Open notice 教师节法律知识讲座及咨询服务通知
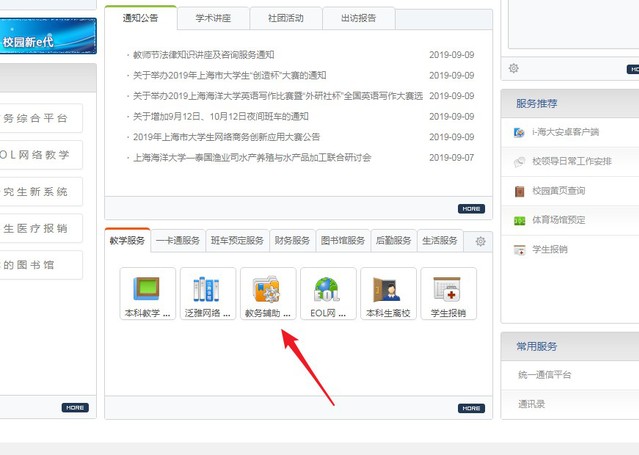This screenshot has width=639, height=455. 203,55
